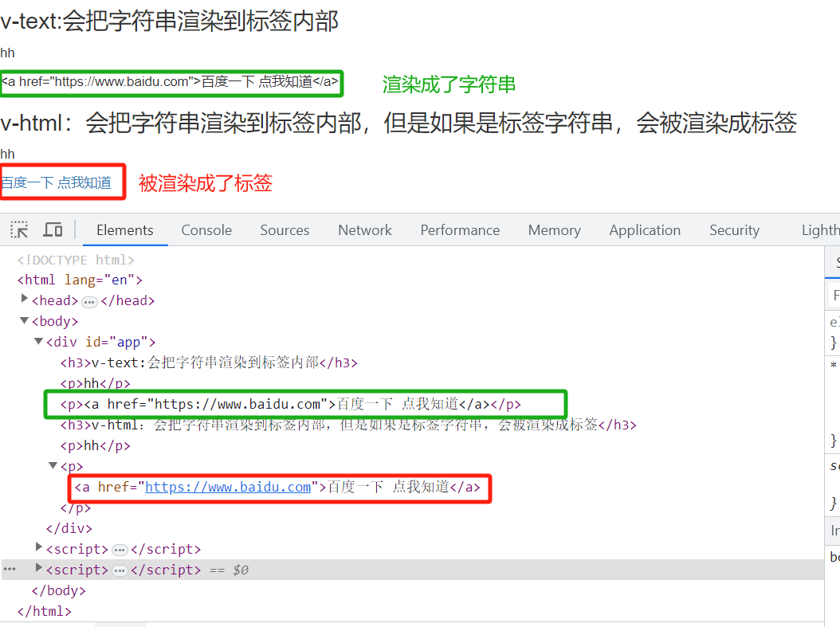Select the p node with escaped anchor text
The height and width of the screenshot is (627, 840).
[x=290, y=404]
